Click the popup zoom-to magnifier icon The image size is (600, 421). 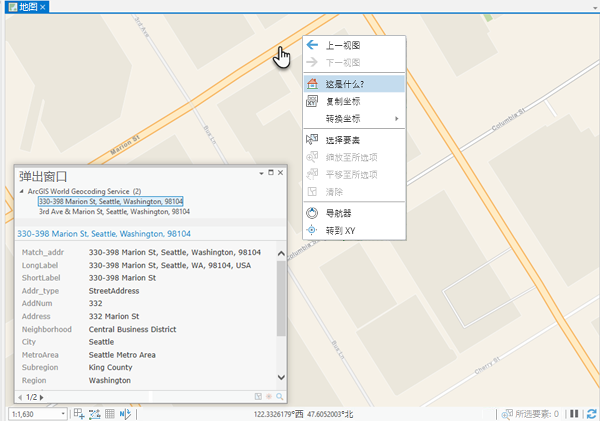[280, 396]
